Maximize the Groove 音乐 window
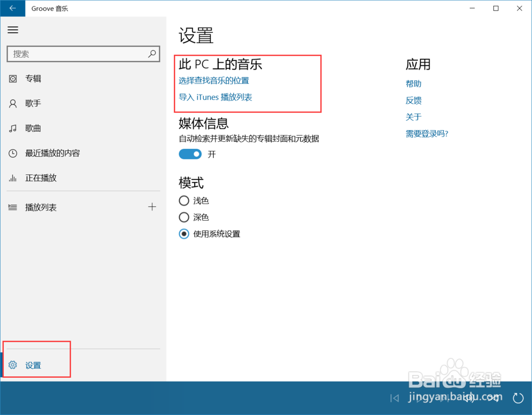 496,8
